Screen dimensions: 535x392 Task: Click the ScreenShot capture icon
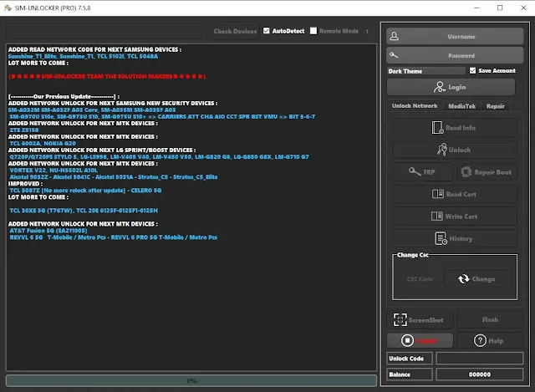point(400,319)
